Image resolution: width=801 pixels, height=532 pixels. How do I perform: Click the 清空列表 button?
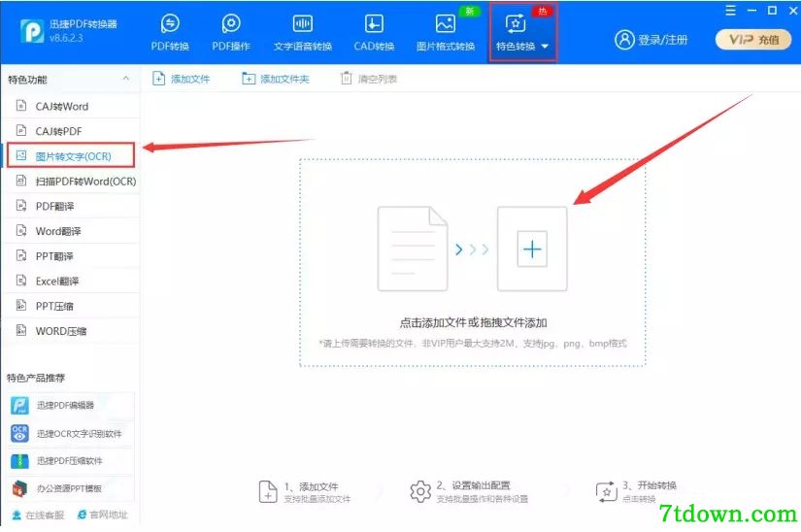point(369,79)
